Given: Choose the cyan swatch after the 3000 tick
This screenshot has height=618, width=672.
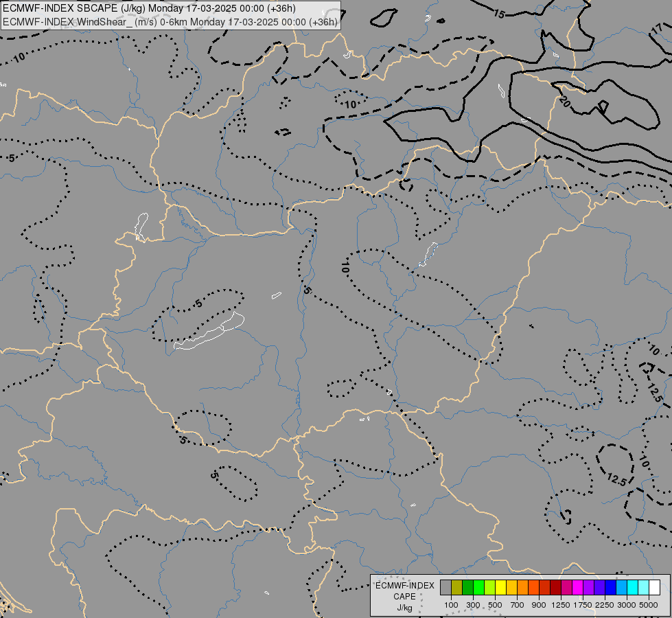Looking at the screenshot, I should pos(633,588).
